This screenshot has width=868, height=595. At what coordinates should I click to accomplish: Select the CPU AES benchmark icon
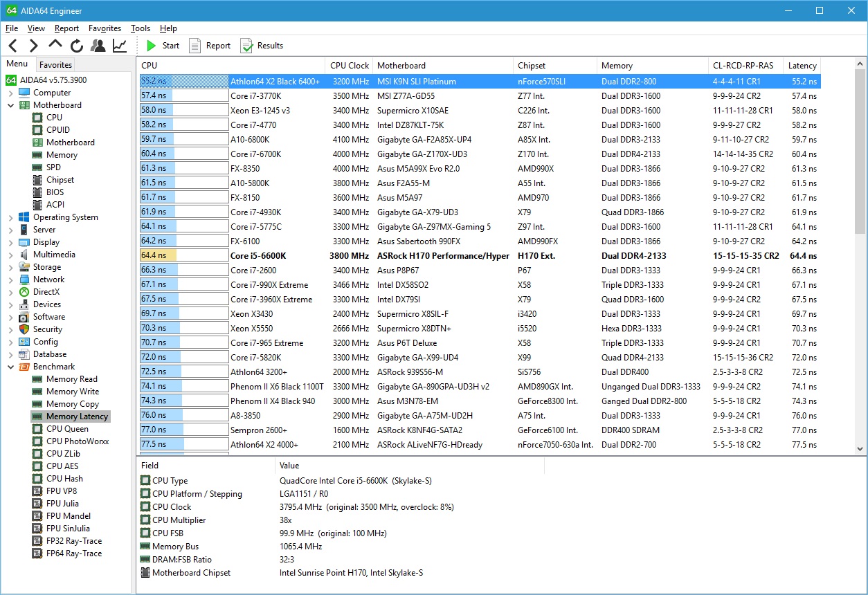coord(37,466)
